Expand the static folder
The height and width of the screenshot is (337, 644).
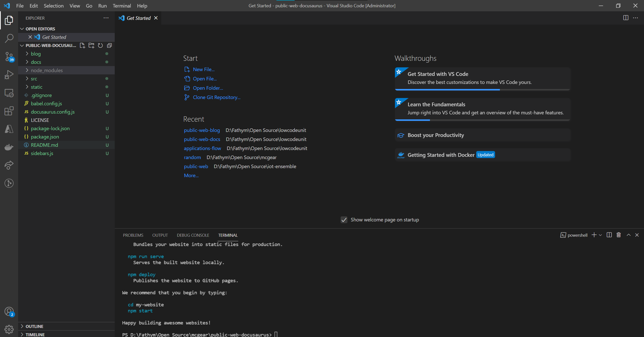pyautogui.click(x=66, y=87)
